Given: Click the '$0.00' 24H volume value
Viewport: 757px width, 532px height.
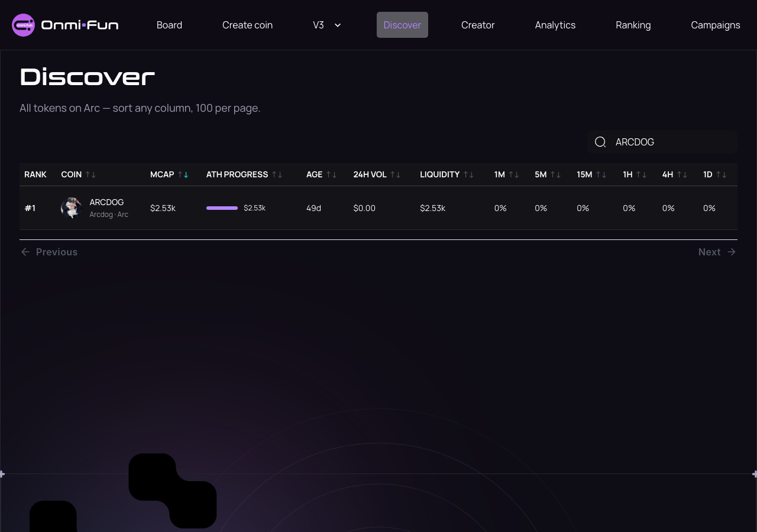Looking at the screenshot, I should coord(364,208).
